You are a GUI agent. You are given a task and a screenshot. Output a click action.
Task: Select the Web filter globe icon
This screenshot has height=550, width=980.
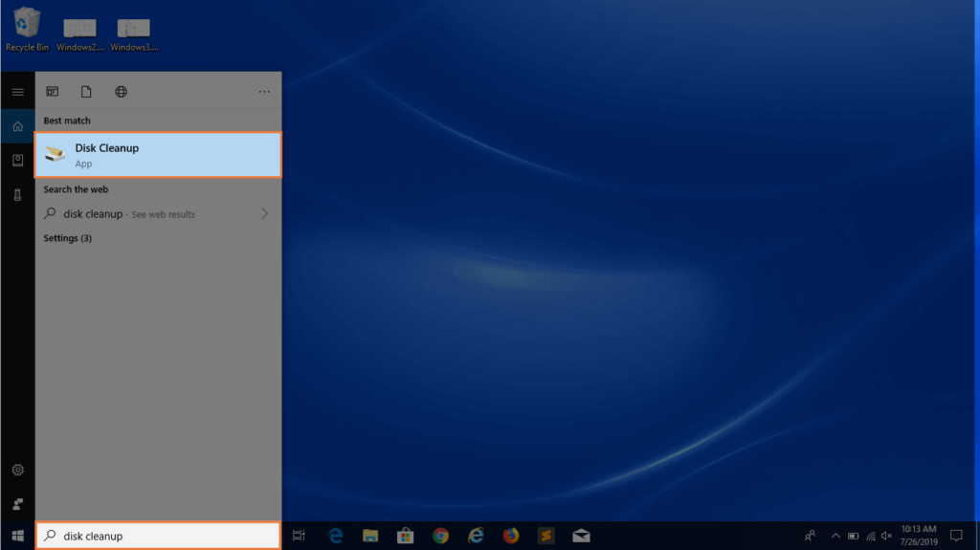click(122, 92)
